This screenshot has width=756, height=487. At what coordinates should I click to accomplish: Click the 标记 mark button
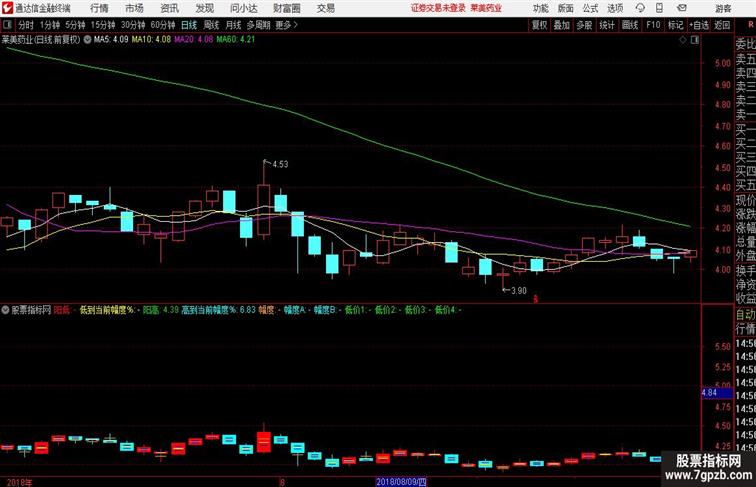click(675, 25)
